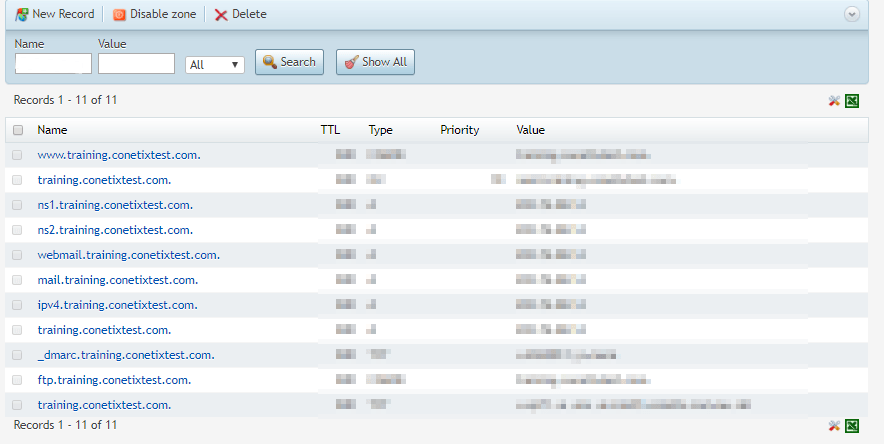Viewport: 884px width, 444px height.
Task: Check the webmail.training.conetixtest.com. row checkbox
Action: click(17, 255)
